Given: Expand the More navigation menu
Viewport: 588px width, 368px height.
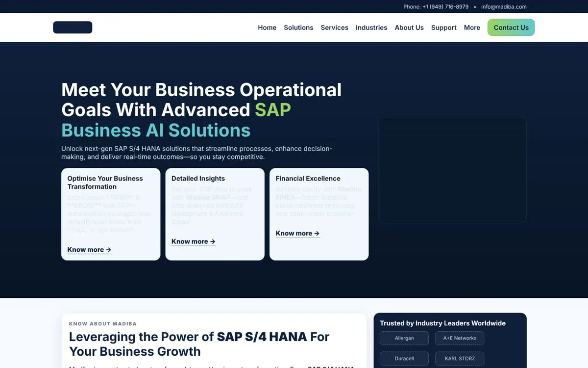Looking at the screenshot, I should click(472, 27).
